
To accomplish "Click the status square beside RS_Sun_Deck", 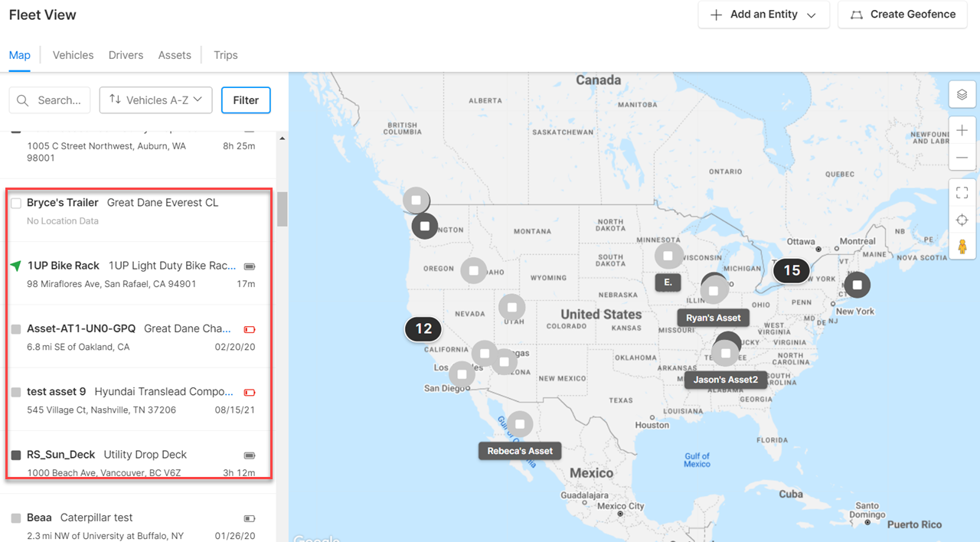I will point(16,455).
